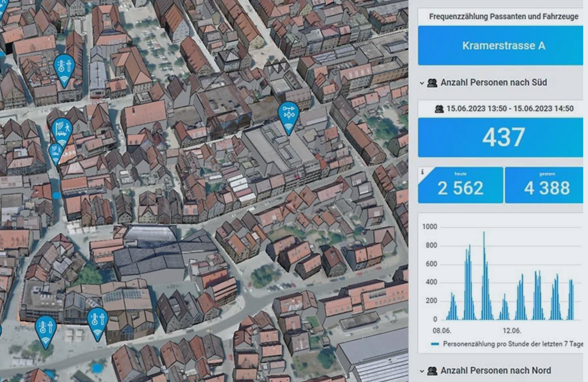Click the people icon beside Anzahl Personen nach Süd
Image resolution: width=588 pixels, height=382 pixels.
[432, 82]
